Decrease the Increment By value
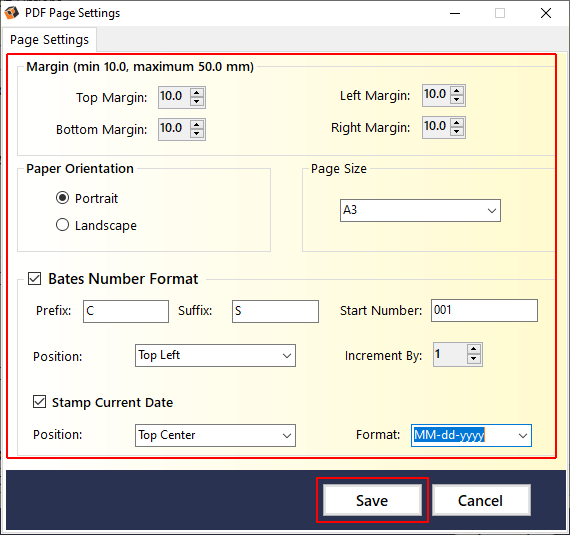 tap(473, 359)
